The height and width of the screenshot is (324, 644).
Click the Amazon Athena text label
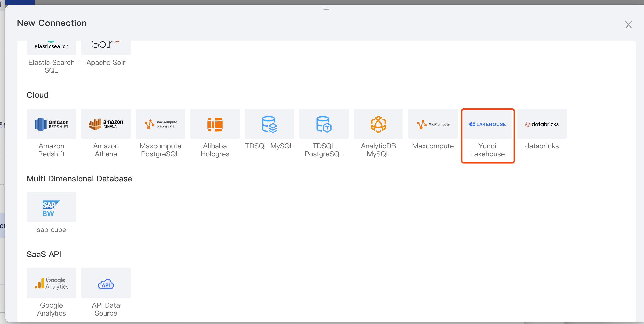click(106, 150)
